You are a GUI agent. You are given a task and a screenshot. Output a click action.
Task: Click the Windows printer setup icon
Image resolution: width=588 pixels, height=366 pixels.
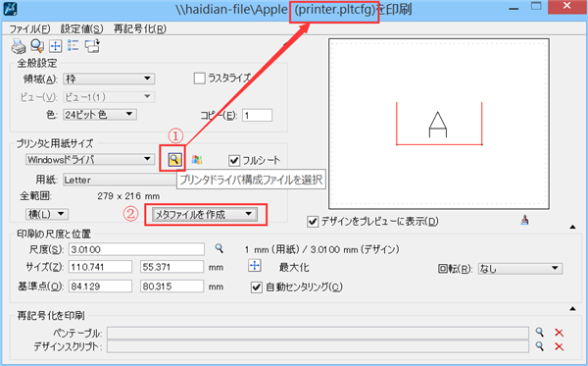[x=197, y=160]
